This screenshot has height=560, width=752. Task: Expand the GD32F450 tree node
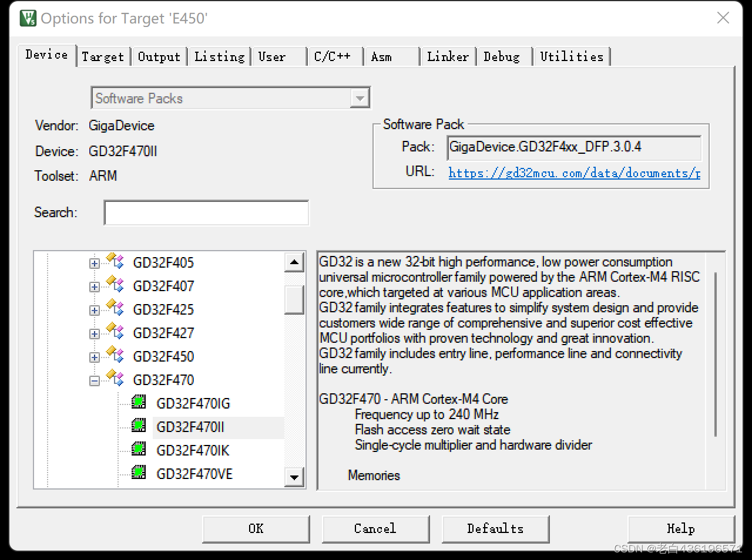click(x=95, y=357)
